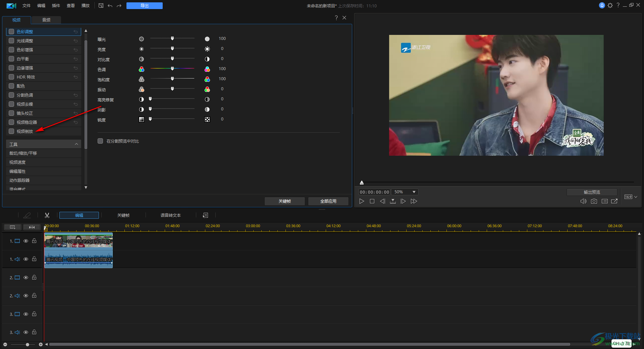Viewport: 644px width, 349px height.
Task: Open the 文件 menu
Action: coord(26,6)
